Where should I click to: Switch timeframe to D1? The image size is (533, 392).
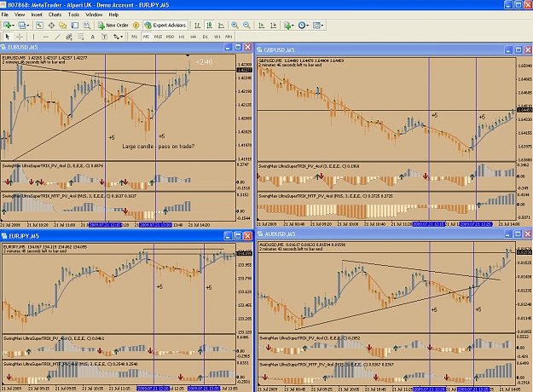click(x=205, y=37)
